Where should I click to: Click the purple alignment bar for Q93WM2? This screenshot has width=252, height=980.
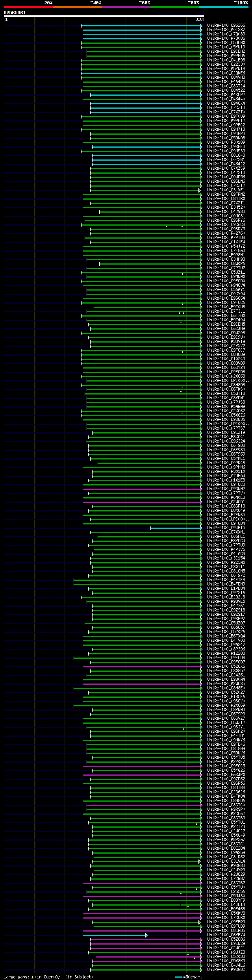point(143,489)
